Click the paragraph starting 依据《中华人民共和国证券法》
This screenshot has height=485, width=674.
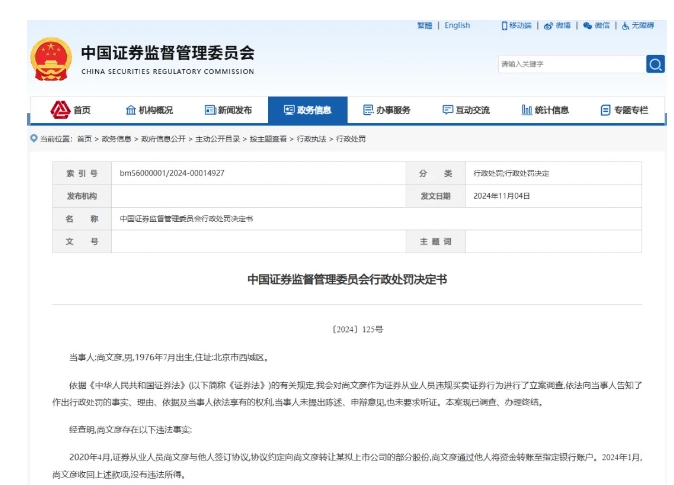(x=347, y=394)
